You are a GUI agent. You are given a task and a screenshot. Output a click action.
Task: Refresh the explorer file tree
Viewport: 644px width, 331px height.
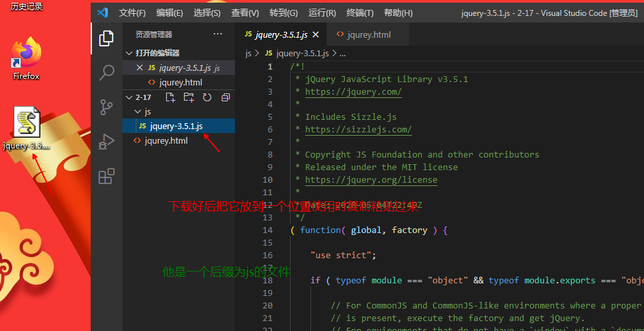click(x=207, y=97)
